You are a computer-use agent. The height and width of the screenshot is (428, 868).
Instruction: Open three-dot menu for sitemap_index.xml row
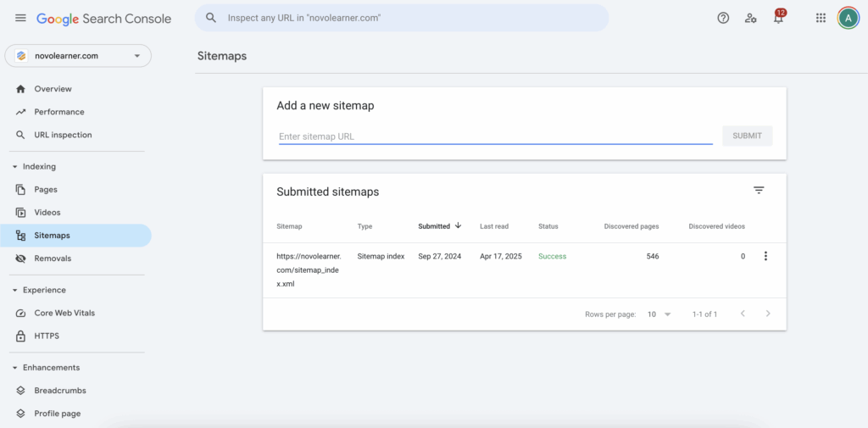765,256
